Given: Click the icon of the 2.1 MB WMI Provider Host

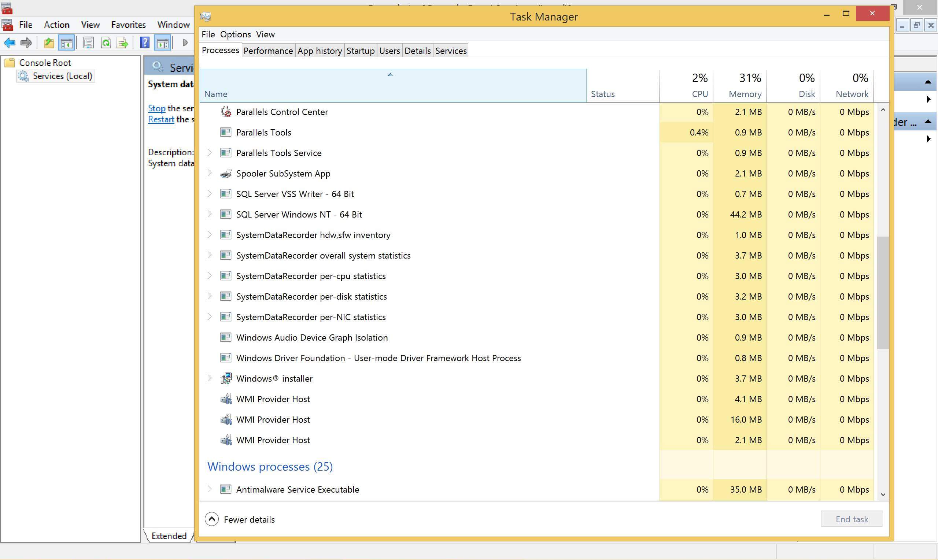Looking at the screenshot, I should coord(226,440).
